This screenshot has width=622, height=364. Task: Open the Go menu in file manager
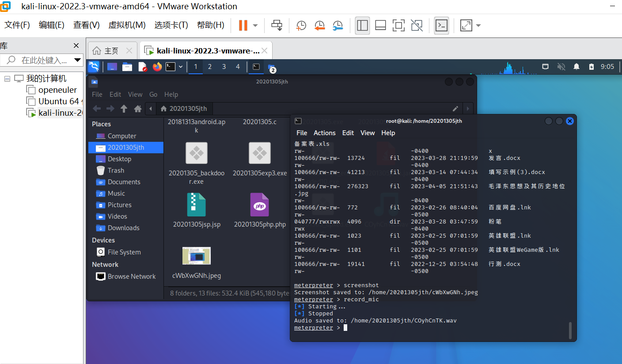click(153, 95)
